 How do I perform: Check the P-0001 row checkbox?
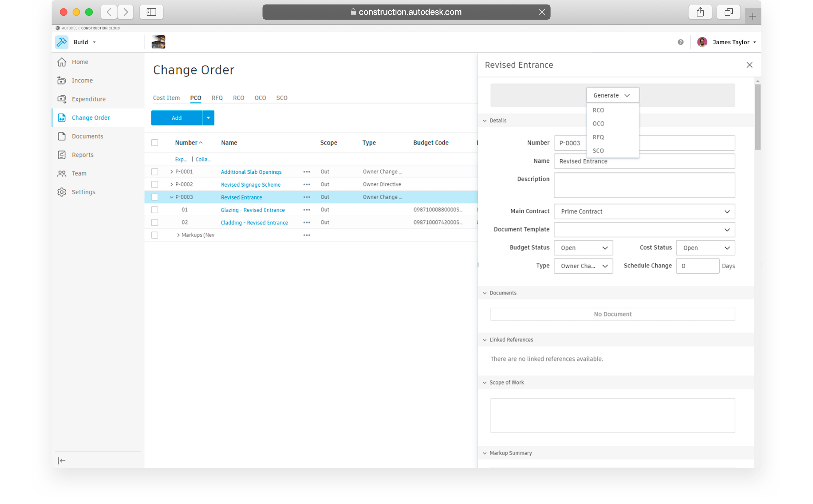pyautogui.click(x=155, y=172)
